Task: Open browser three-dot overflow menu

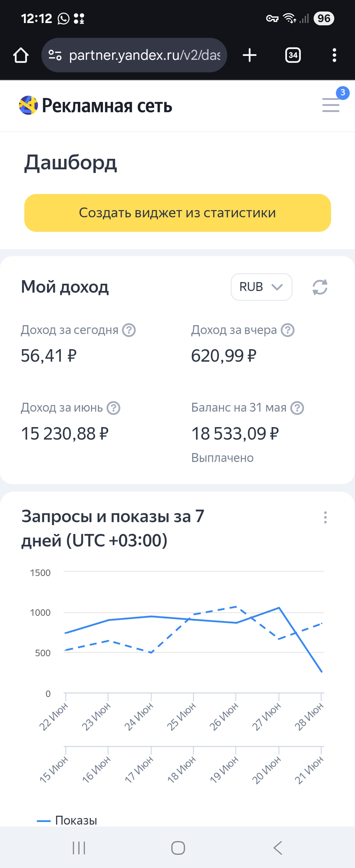Action: coord(334,55)
